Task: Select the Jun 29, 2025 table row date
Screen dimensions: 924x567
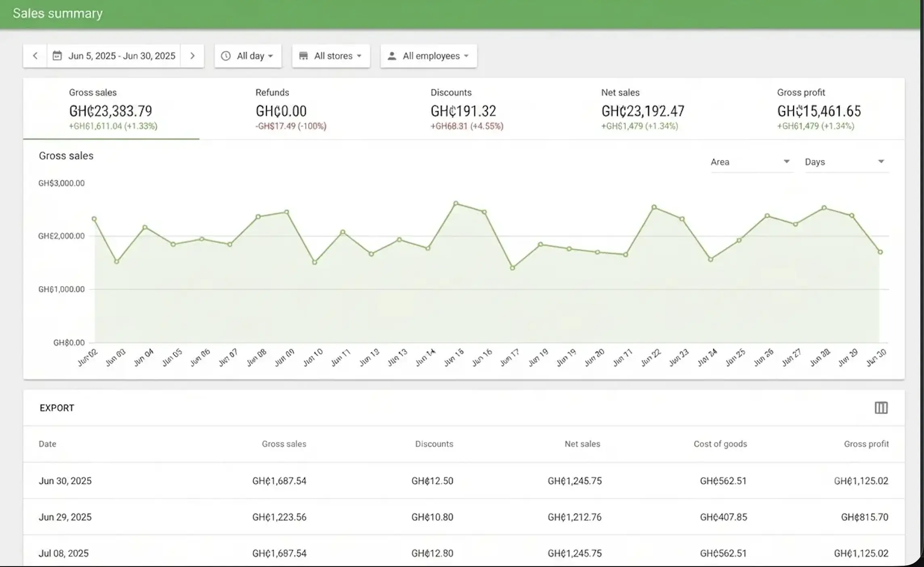Action: pos(65,517)
